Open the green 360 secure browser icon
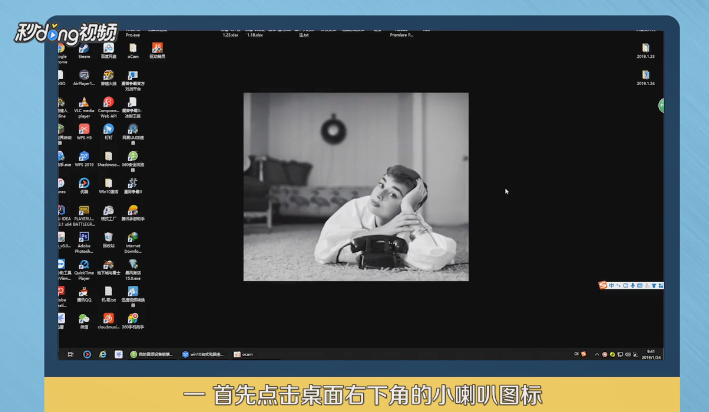This screenshot has height=412, width=709. coord(132,161)
